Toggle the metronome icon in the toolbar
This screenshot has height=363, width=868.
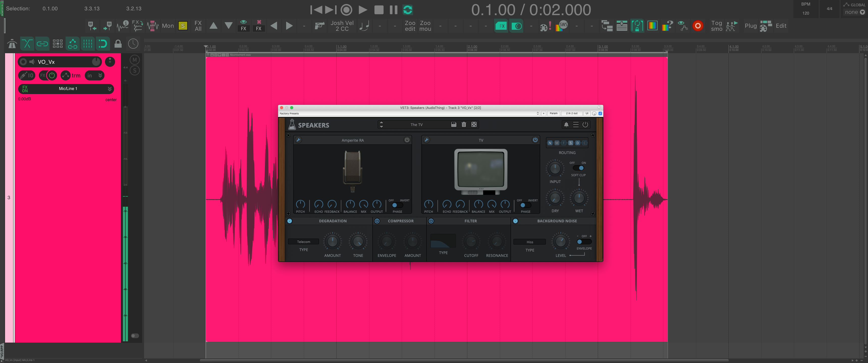point(12,44)
